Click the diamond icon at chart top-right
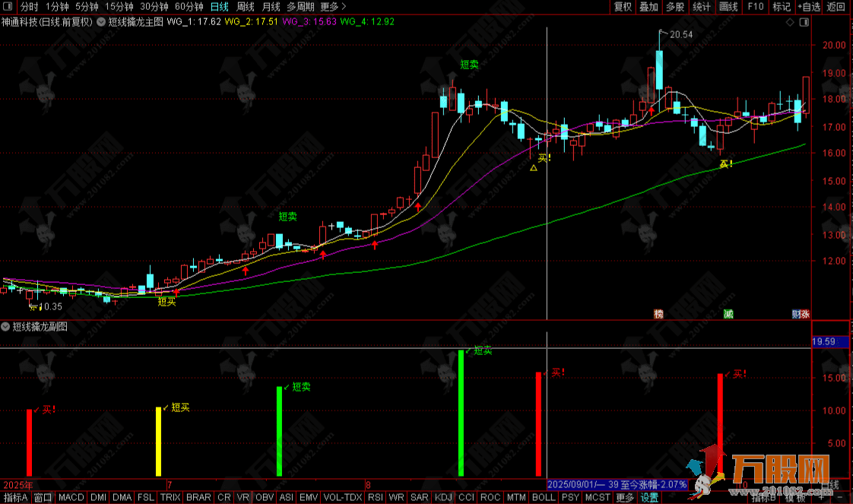Screen dimensions: 853x504 pyautogui.click(x=790, y=23)
